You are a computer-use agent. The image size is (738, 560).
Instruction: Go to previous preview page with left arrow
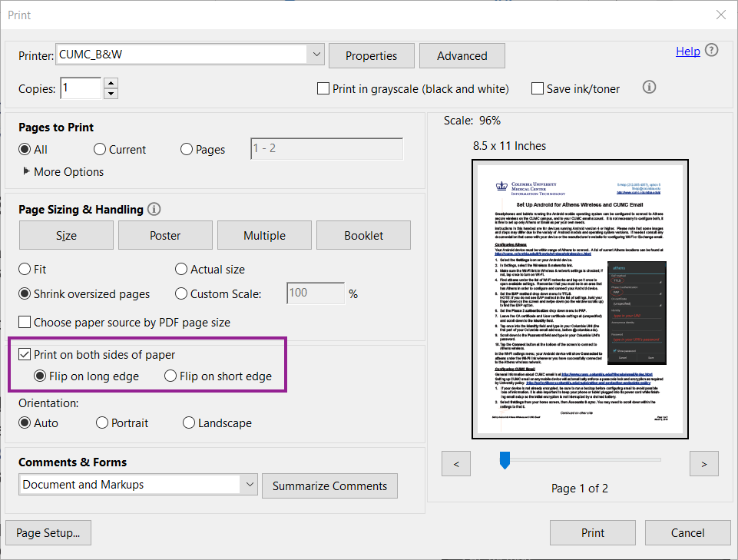[455, 463]
